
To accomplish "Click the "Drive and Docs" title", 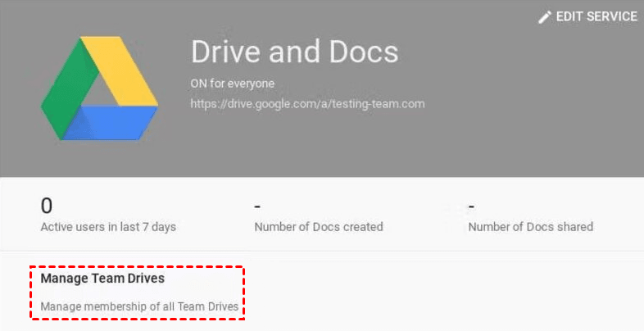I will (294, 52).
